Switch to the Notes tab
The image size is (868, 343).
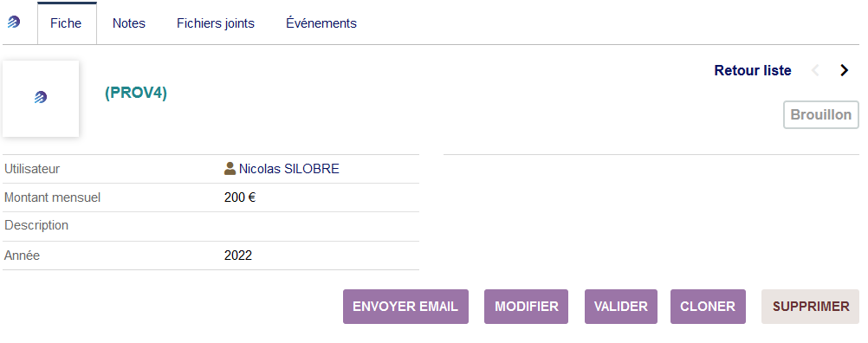(x=129, y=23)
